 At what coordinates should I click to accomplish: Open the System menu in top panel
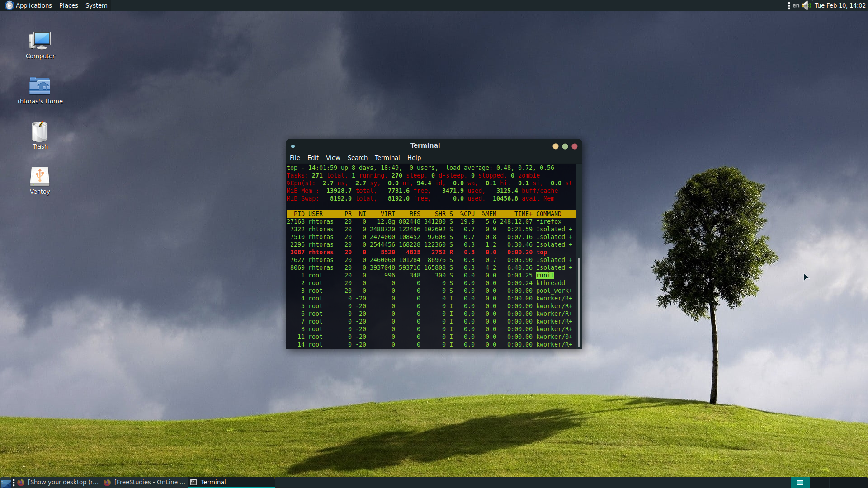tap(96, 5)
